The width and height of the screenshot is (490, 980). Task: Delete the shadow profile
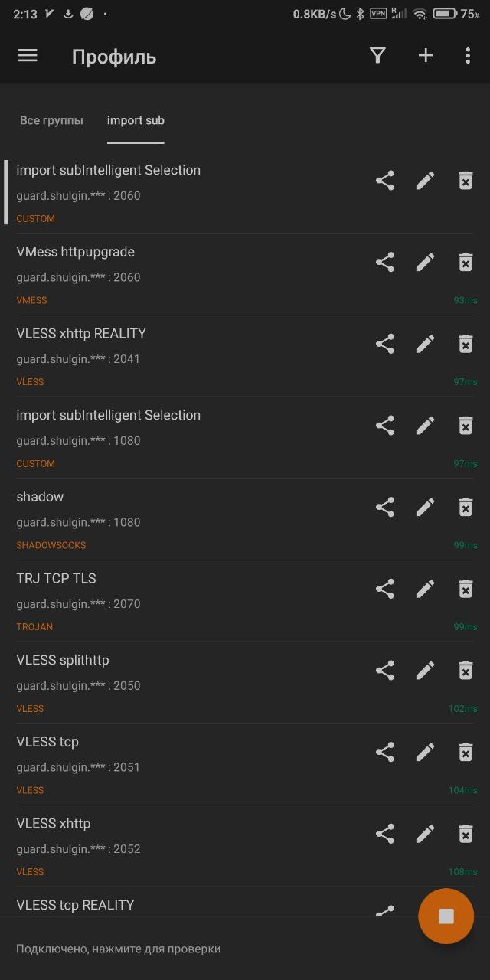(x=465, y=507)
